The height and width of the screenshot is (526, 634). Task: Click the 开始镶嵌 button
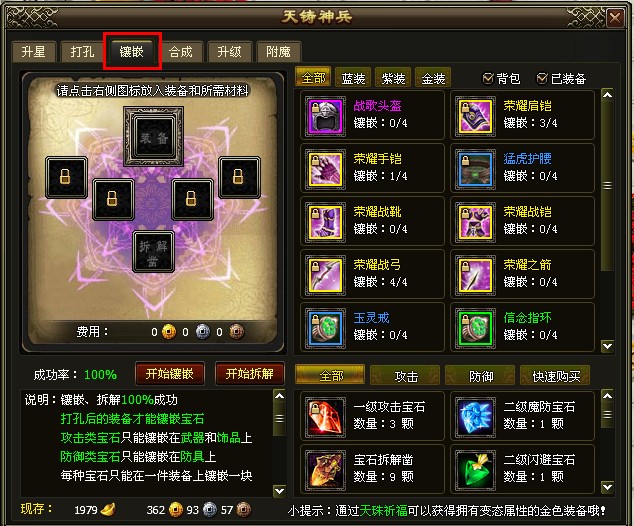[169, 374]
